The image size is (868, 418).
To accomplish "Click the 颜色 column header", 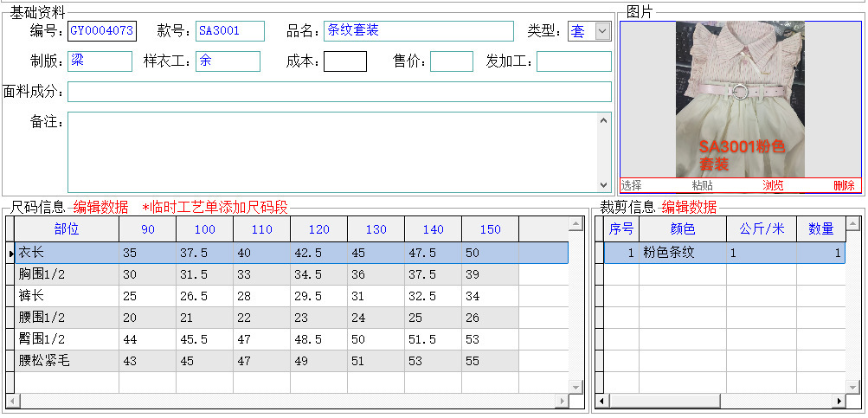I will [x=683, y=229].
